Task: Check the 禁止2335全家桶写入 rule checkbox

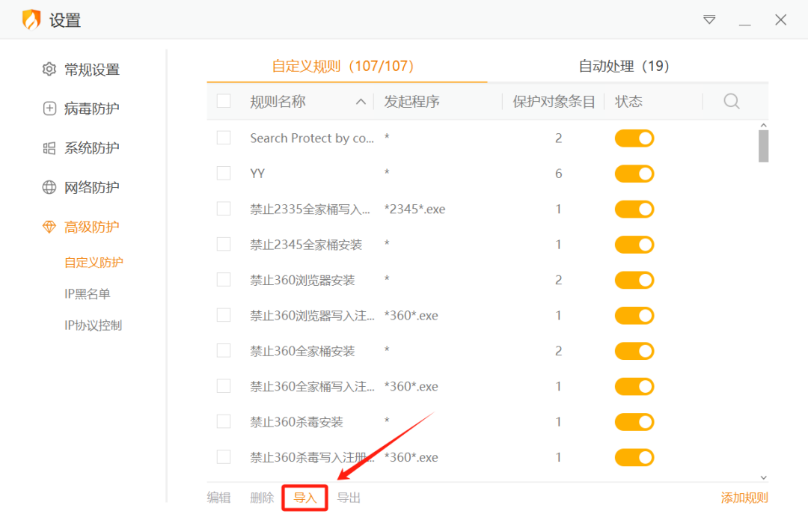Action: [x=224, y=209]
